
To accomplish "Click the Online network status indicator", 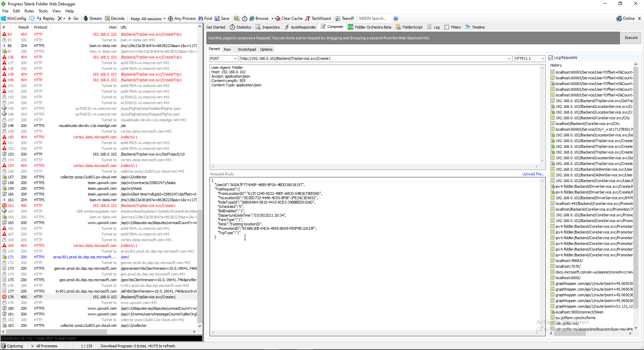I will point(626,18).
